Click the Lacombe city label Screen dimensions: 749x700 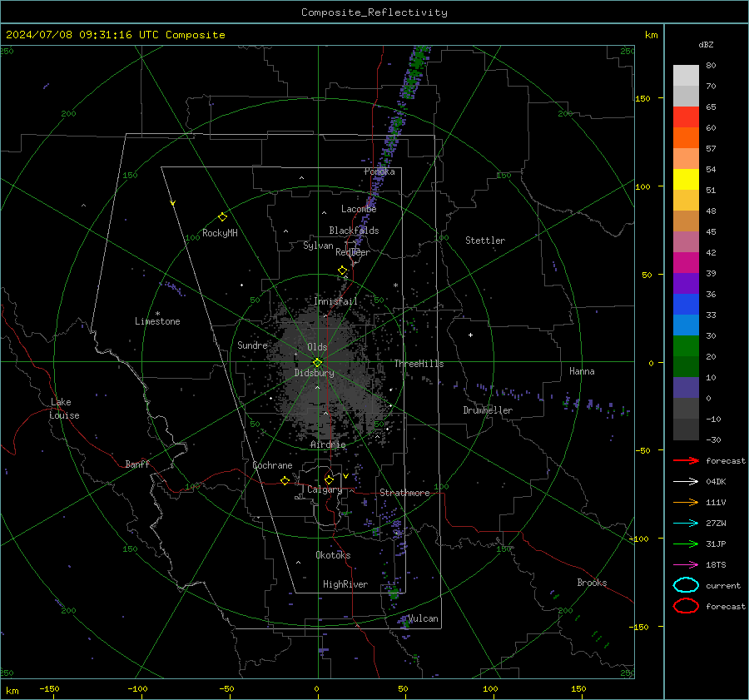pos(359,209)
